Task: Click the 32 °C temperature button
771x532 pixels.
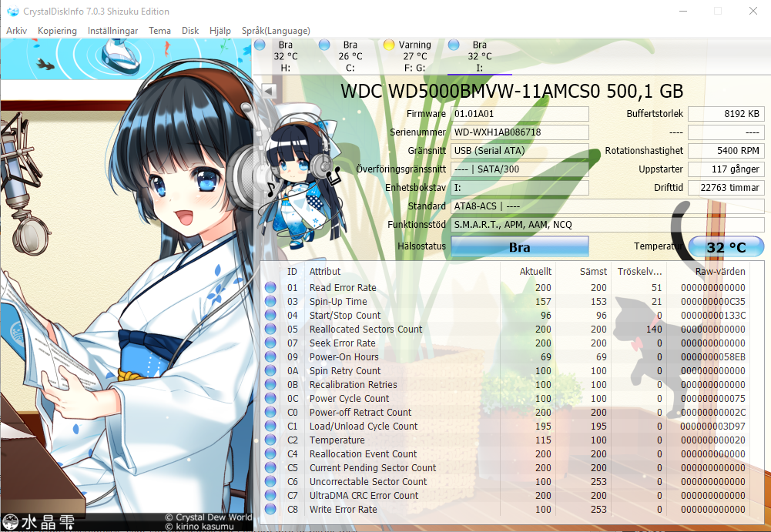Action: 726,247
